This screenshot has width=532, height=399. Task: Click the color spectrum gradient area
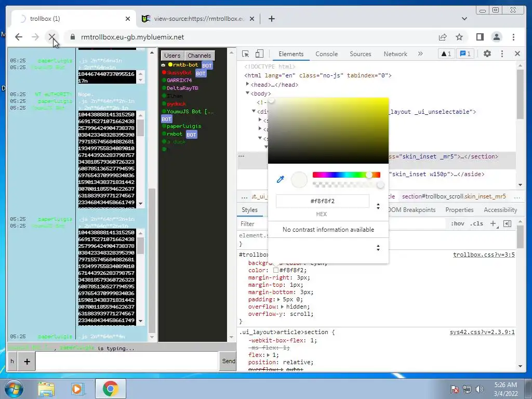[x=328, y=130]
